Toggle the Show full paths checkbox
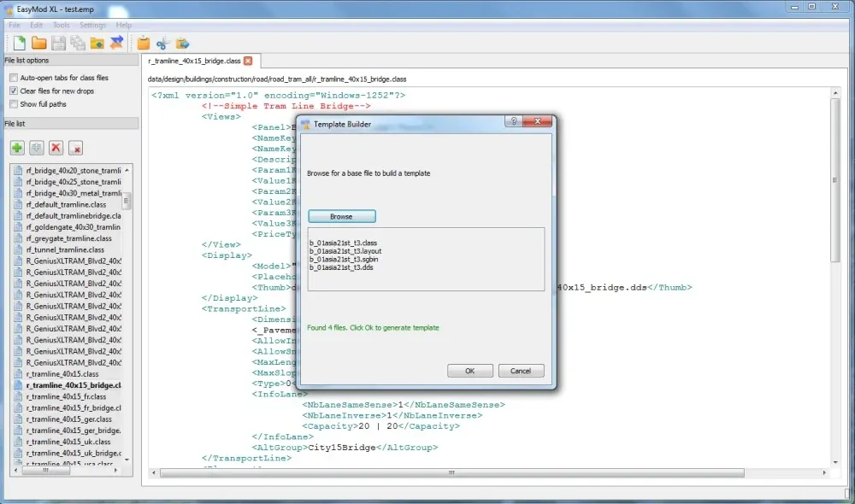The width and height of the screenshot is (855, 504). pyautogui.click(x=14, y=104)
